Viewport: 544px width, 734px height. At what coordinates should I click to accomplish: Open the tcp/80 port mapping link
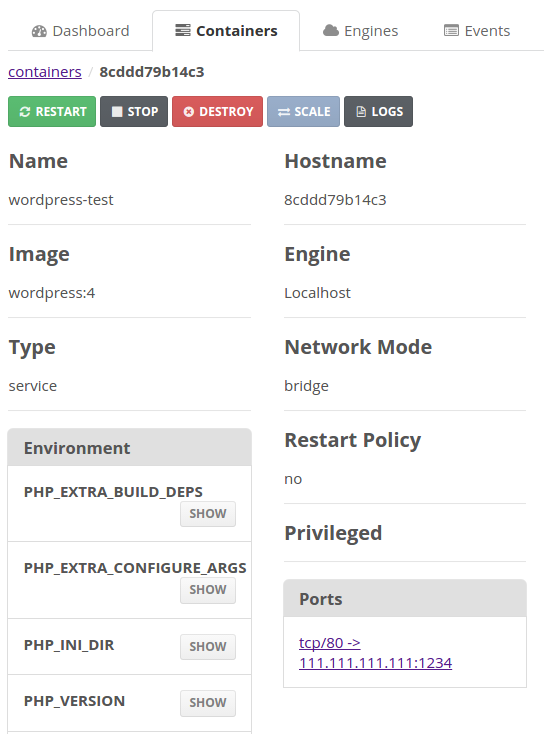pyautogui.click(x=375, y=653)
